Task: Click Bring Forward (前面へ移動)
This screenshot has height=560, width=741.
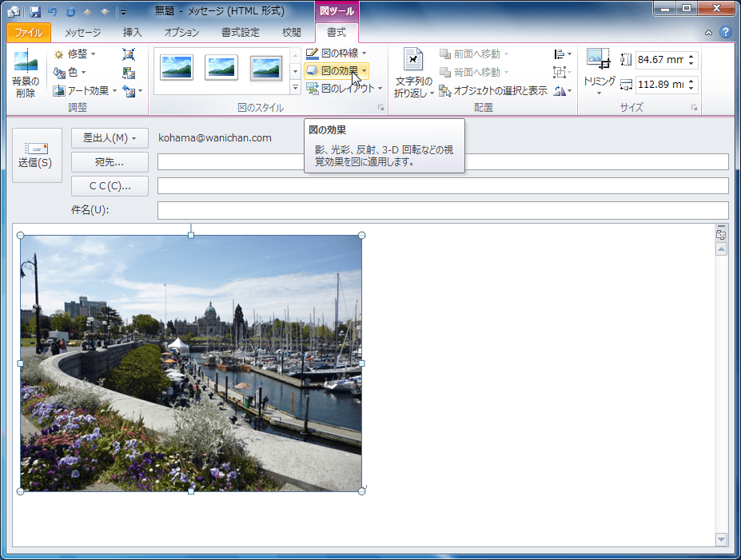Action: tap(473, 54)
